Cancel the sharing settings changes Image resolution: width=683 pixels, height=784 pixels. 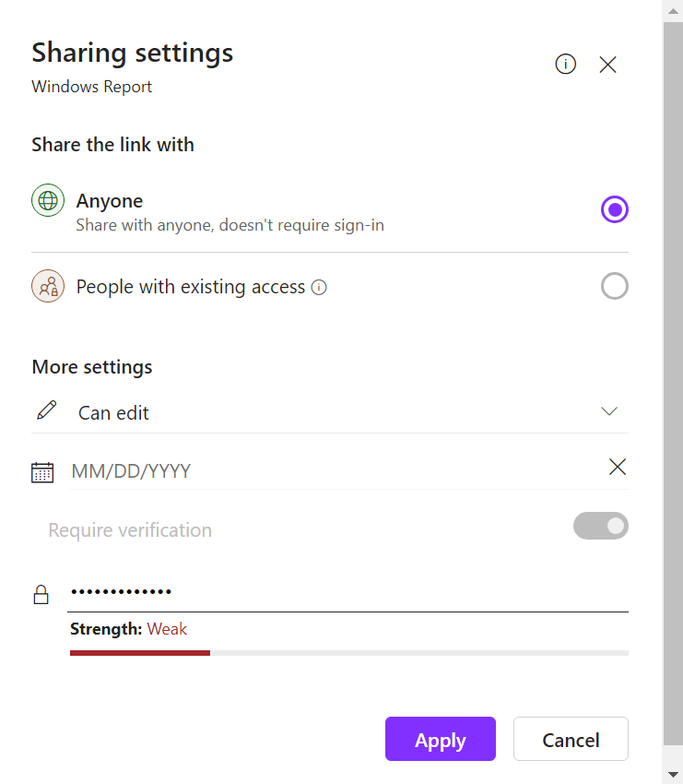tap(571, 739)
